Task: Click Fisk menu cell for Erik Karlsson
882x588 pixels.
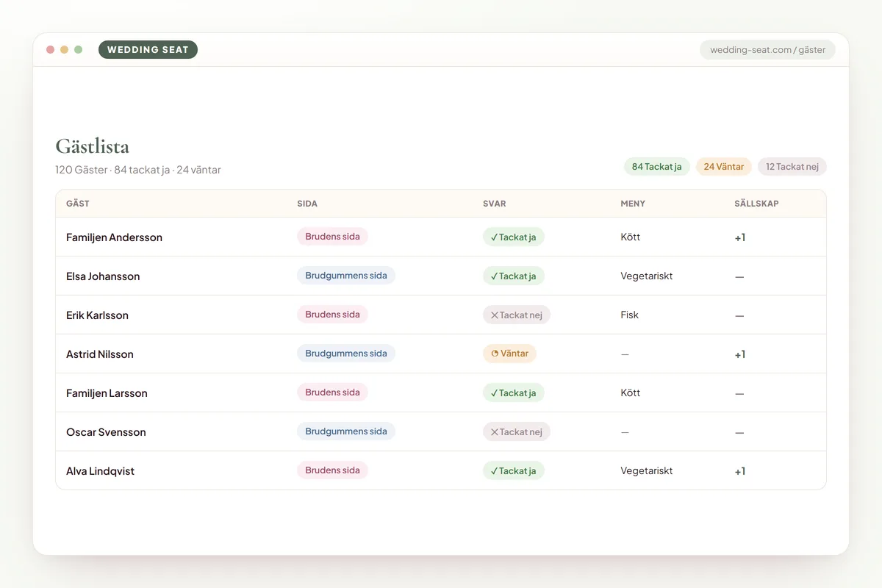Action: (x=630, y=315)
